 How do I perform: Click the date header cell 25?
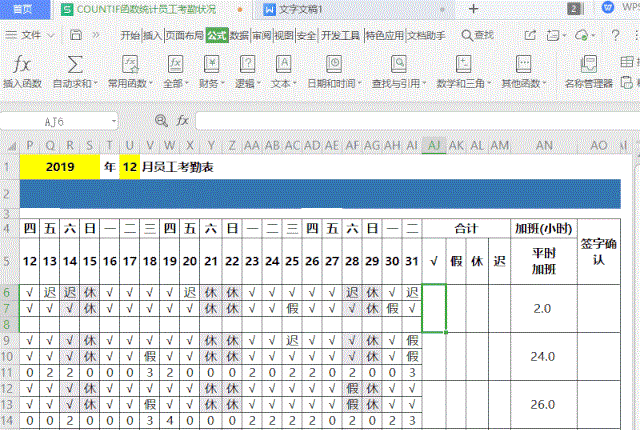click(292, 261)
